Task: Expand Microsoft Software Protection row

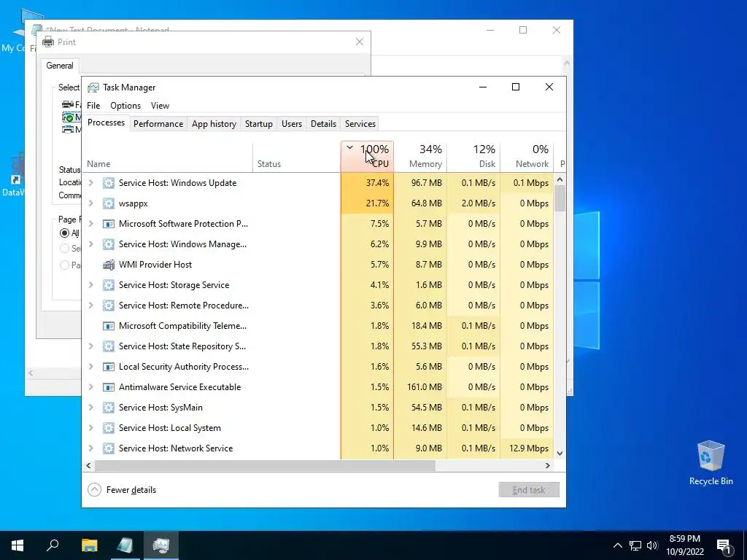Action: [91, 224]
